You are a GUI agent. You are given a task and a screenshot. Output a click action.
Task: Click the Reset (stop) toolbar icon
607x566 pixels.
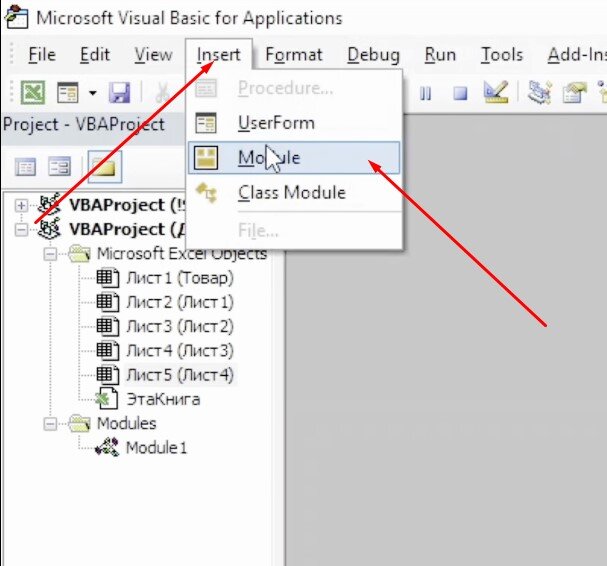(460, 94)
